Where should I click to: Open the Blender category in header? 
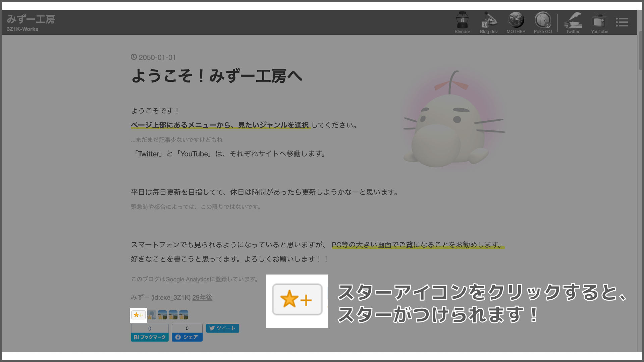coord(462,22)
